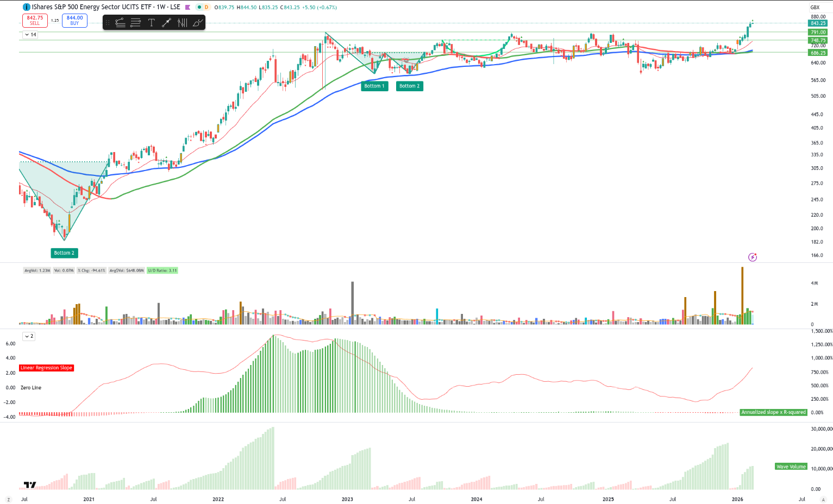Click the red SELL 842.75 button
833x504 pixels.
pyautogui.click(x=35, y=21)
